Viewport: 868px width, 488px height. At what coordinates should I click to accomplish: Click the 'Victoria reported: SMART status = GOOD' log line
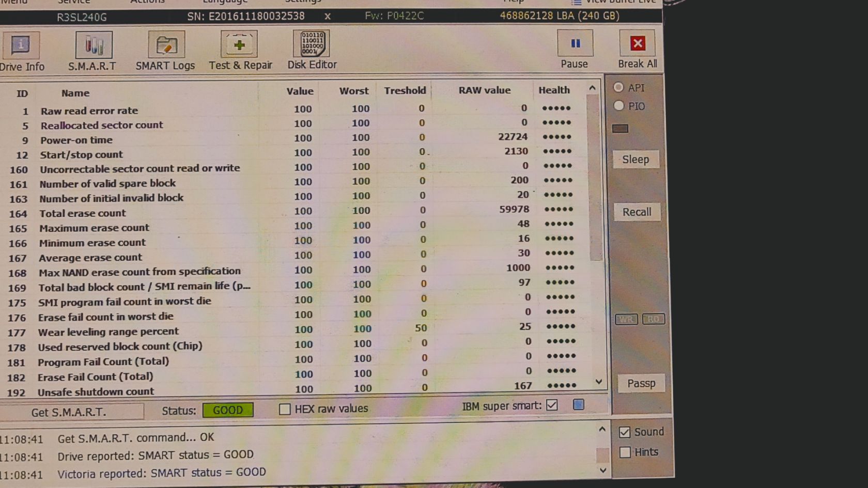click(162, 473)
